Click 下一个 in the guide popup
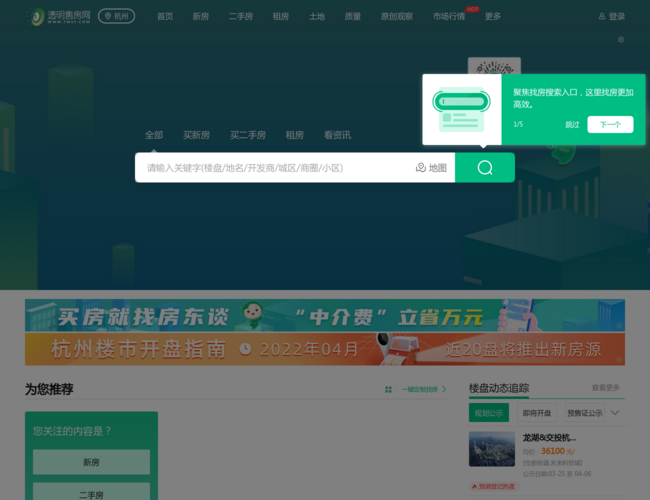The width and height of the screenshot is (650, 500). click(x=610, y=124)
